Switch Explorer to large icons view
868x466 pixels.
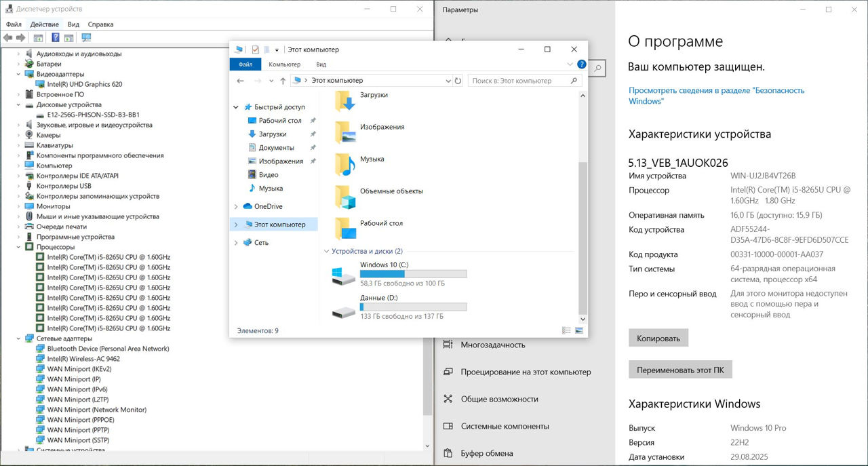(579, 331)
